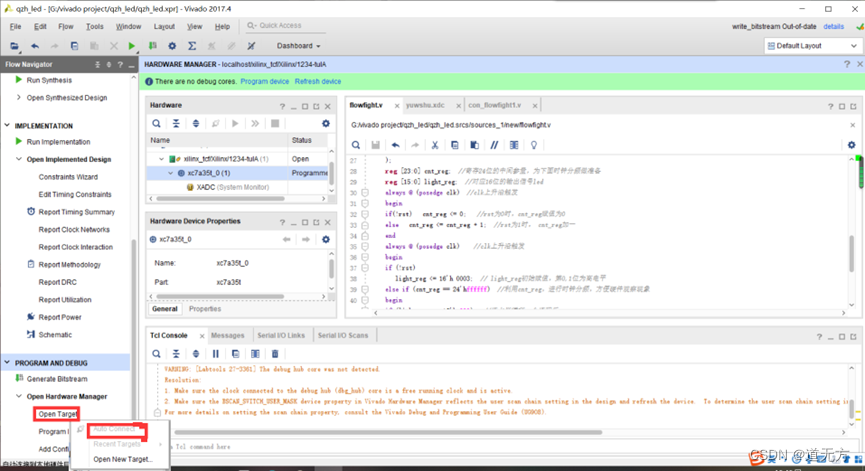
Task: Open the Dashboard dropdown
Action: tap(298, 46)
